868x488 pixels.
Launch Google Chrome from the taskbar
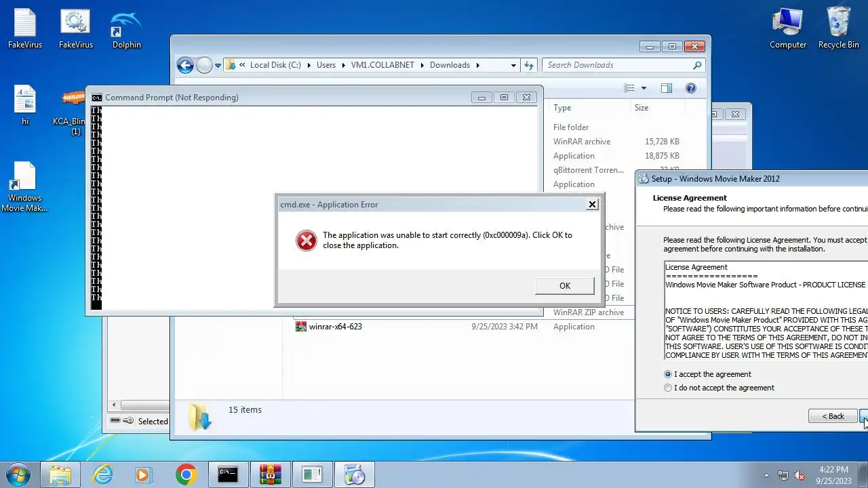pyautogui.click(x=186, y=474)
